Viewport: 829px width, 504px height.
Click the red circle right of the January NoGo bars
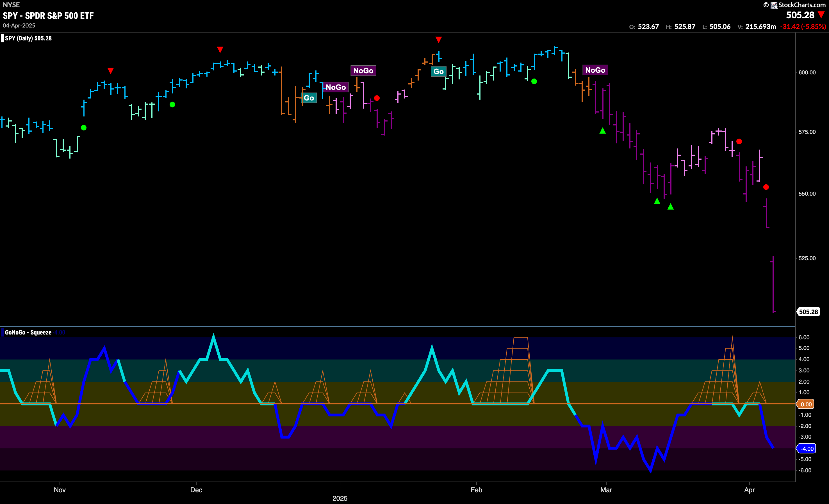[x=377, y=98]
